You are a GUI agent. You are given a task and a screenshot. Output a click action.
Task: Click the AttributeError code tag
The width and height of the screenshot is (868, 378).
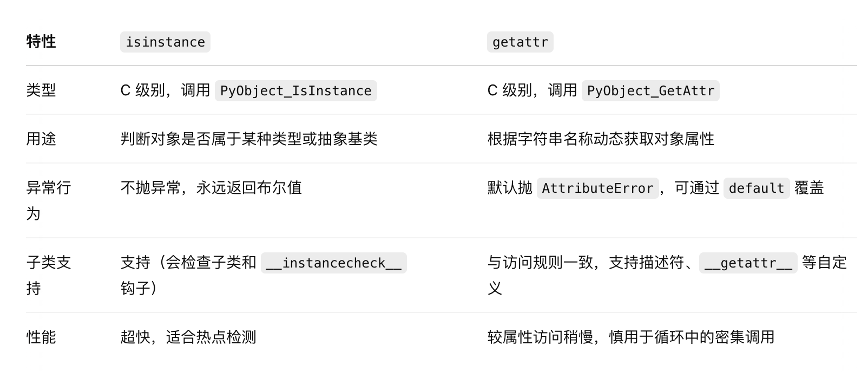(598, 188)
